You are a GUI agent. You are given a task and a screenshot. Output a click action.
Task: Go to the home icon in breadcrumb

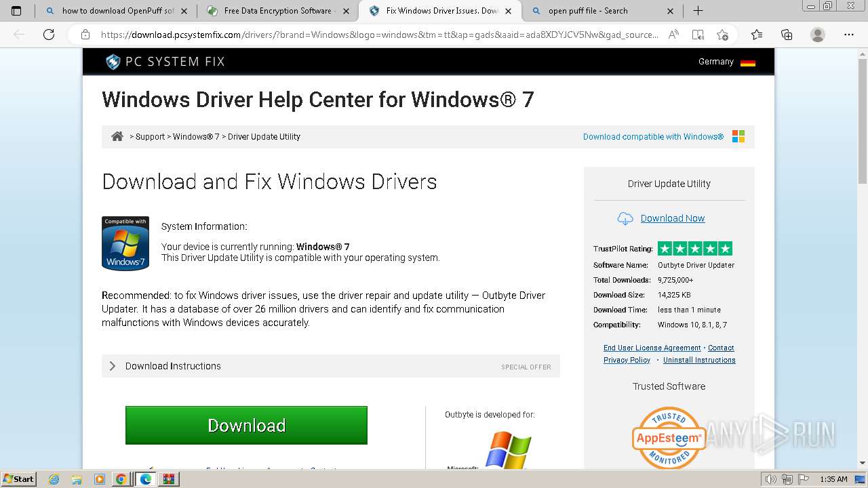coord(117,136)
